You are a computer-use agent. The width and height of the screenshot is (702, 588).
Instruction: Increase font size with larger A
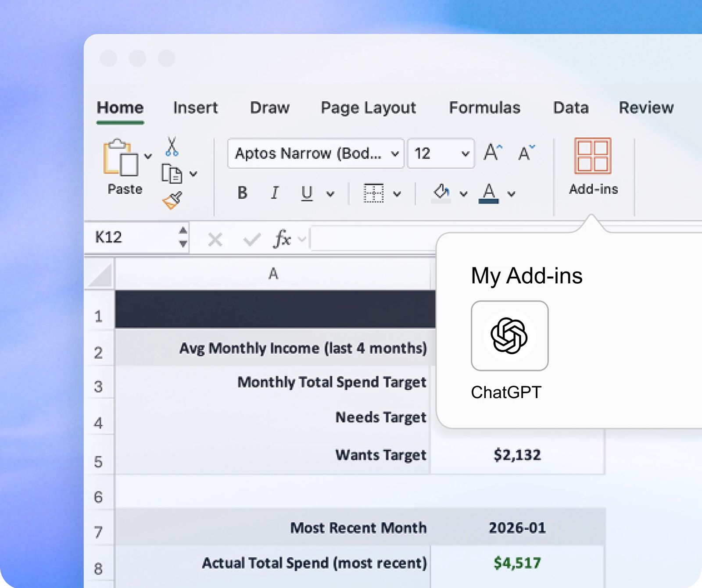[x=492, y=153]
